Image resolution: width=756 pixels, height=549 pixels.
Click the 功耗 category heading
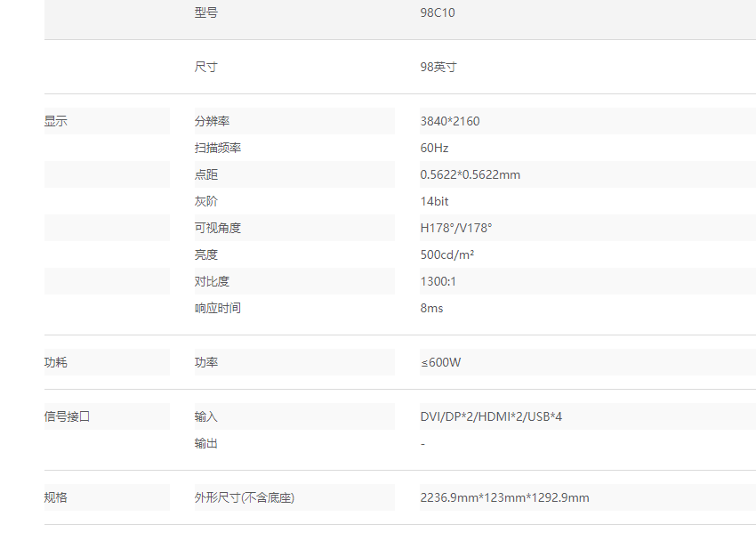56,362
